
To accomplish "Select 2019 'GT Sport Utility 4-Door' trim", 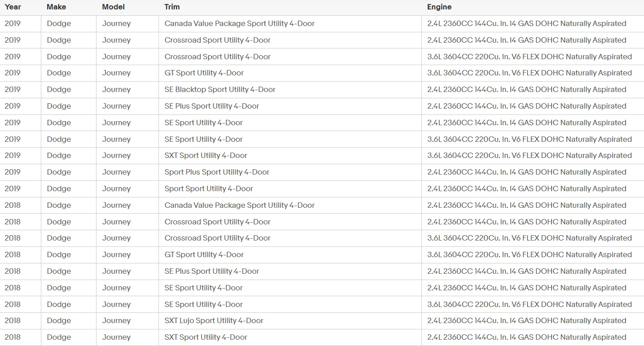I will click(x=204, y=73).
